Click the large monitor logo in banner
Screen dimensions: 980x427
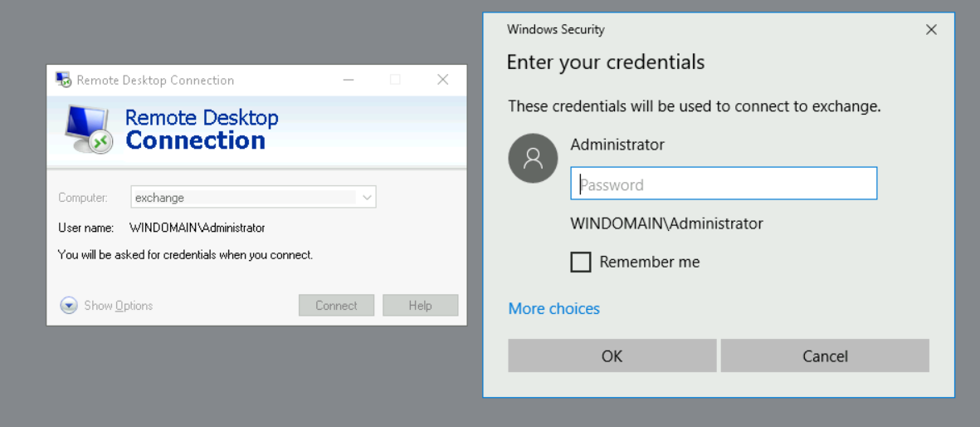point(89,130)
